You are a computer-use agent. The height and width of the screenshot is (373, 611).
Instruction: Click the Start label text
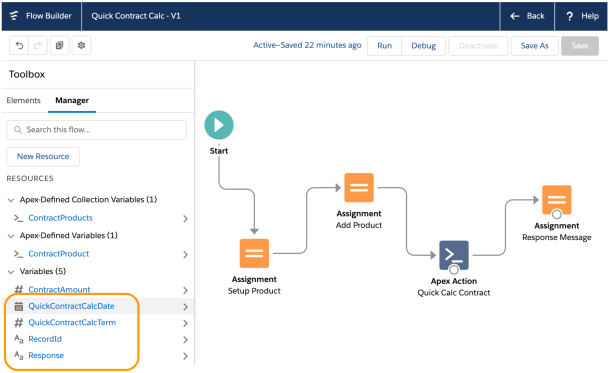click(219, 151)
